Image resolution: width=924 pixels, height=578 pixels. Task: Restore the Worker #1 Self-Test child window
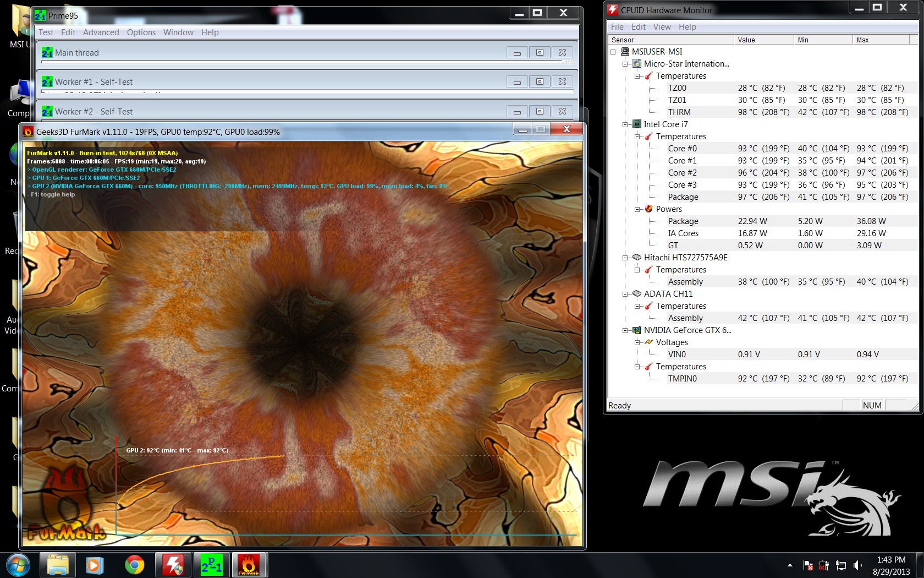coord(540,81)
